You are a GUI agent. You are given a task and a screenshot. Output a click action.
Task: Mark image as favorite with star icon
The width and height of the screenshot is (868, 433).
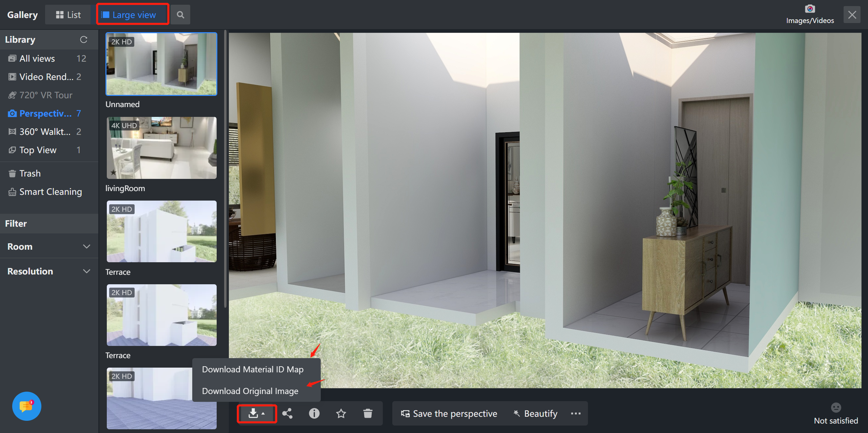341,413
